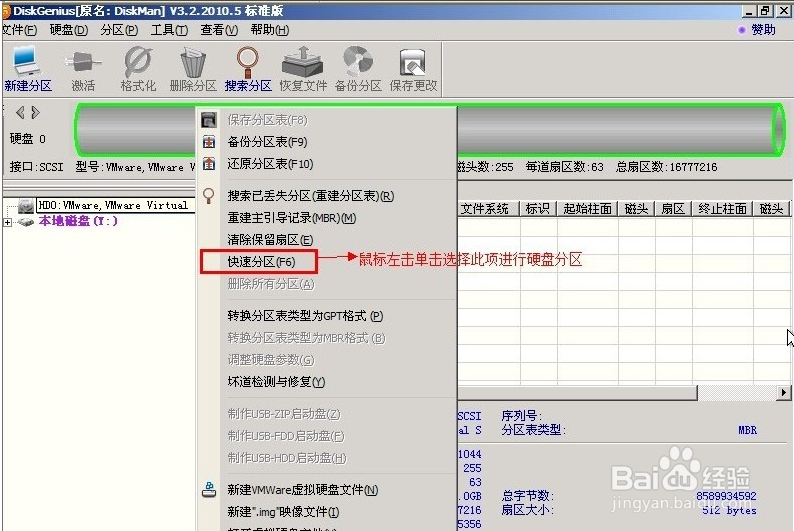Click the 终止柱面 column header
794x531 pixels.
pyautogui.click(x=722, y=209)
